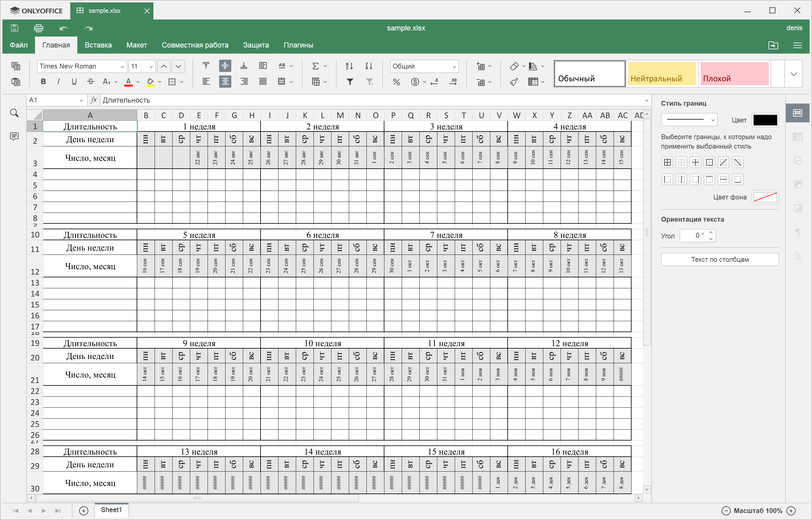Apply all borders in the border panel

(x=667, y=162)
